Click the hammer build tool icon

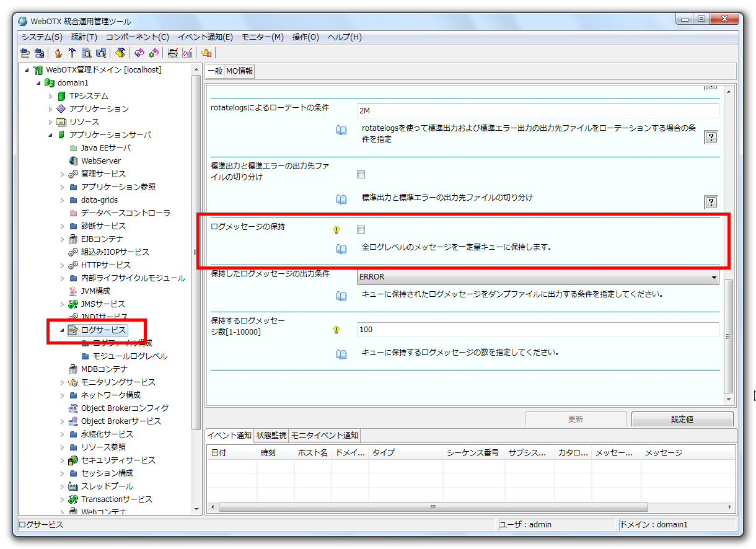(x=73, y=53)
